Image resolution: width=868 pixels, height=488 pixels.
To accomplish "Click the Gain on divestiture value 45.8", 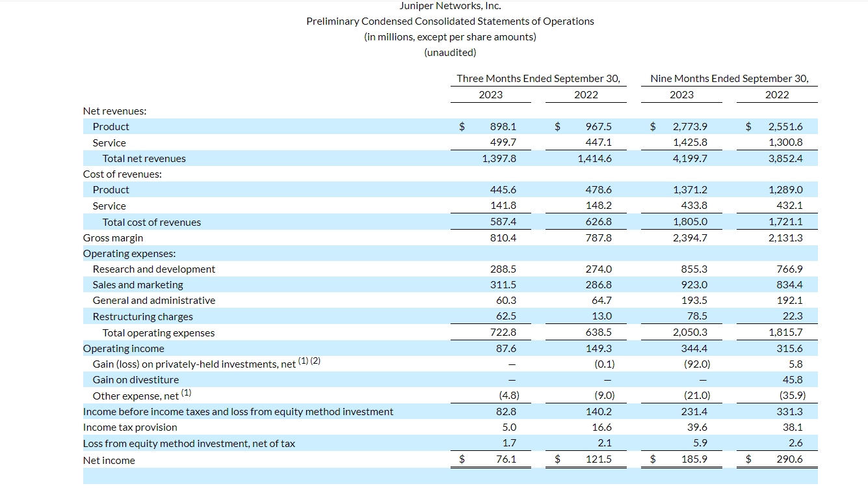I will [x=793, y=380].
